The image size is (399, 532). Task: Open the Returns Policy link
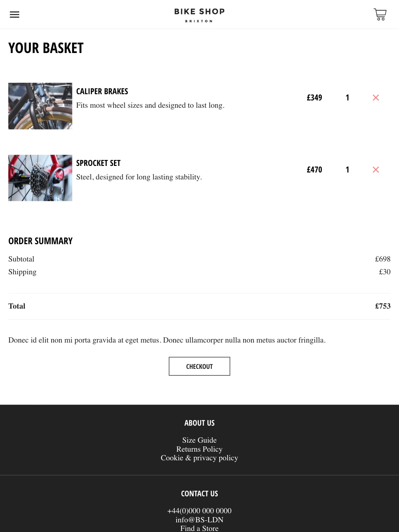coord(199,449)
